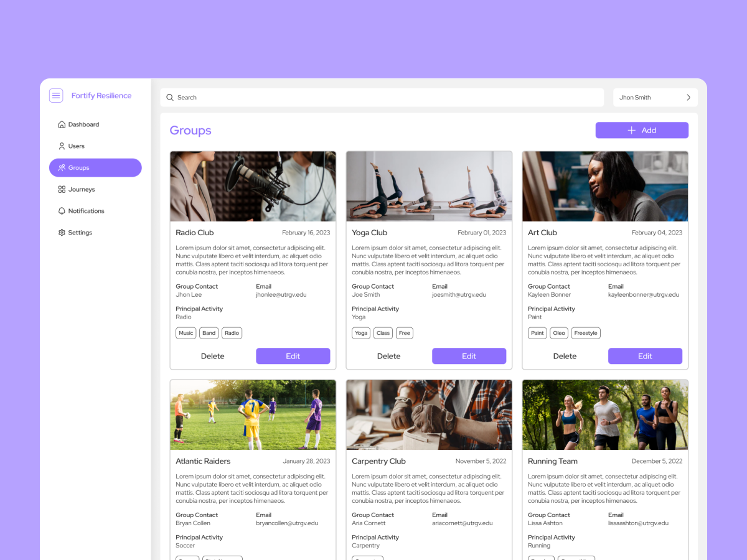Toggle the hamburger menu icon

(56, 96)
